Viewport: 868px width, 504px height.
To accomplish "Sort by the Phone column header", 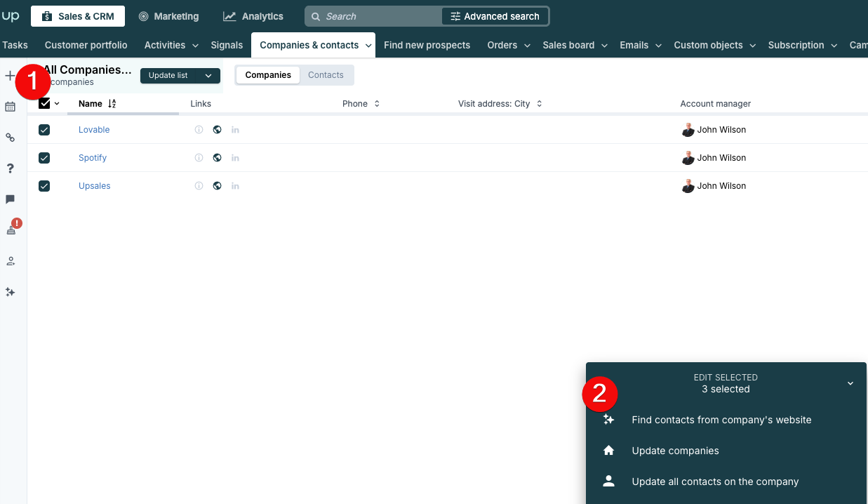I will coord(361,104).
